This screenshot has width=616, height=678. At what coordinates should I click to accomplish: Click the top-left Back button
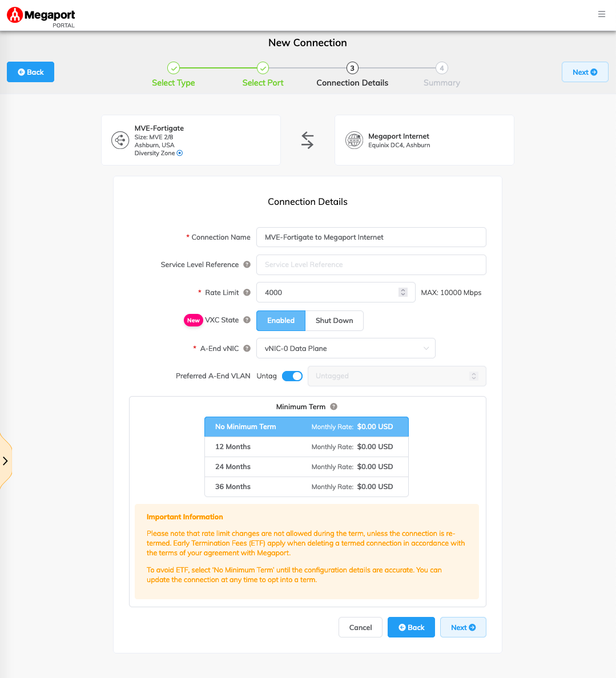[x=30, y=72]
